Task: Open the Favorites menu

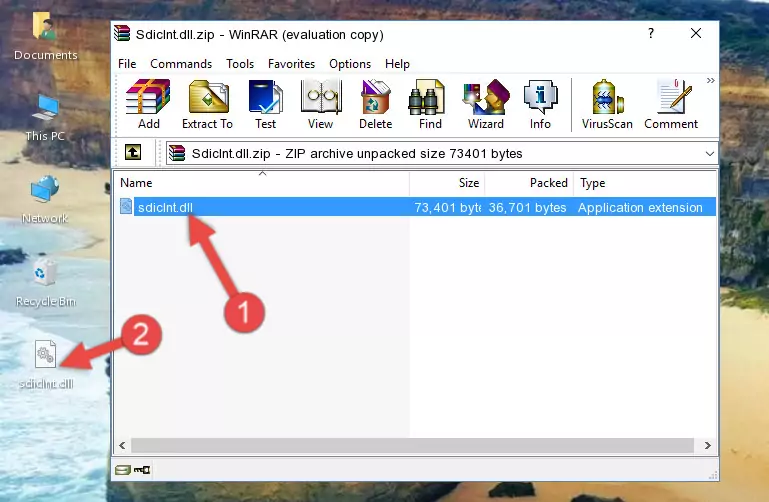Action: 291,64
